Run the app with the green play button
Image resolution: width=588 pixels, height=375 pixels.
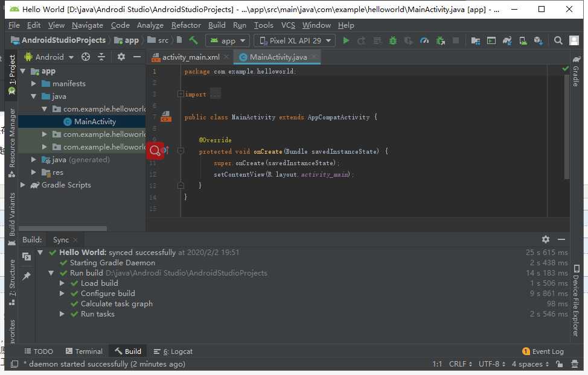[x=346, y=40]
